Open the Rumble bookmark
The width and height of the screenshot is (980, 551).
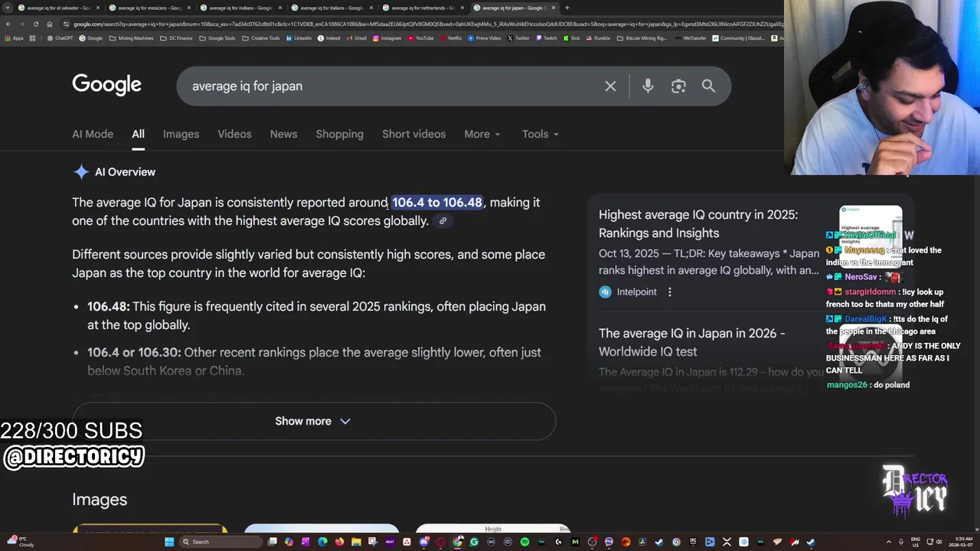598,37
